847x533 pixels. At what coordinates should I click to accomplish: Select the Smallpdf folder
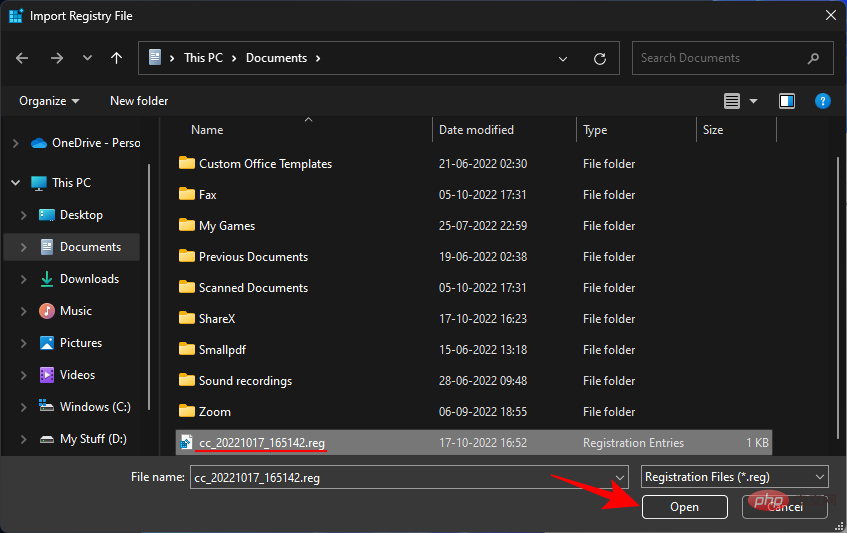[222, 350]
